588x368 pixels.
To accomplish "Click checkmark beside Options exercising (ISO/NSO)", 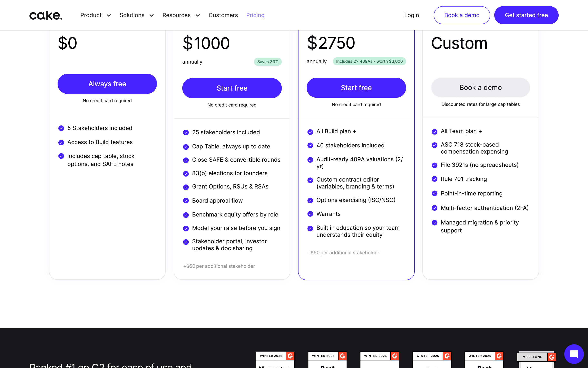I will 310,200.
